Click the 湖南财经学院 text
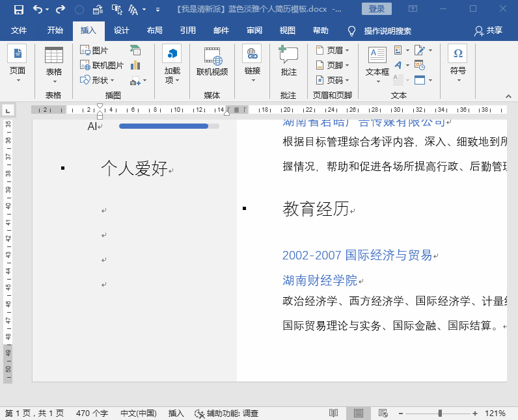Screen dimensions: 518x420 tap(320, 280)
